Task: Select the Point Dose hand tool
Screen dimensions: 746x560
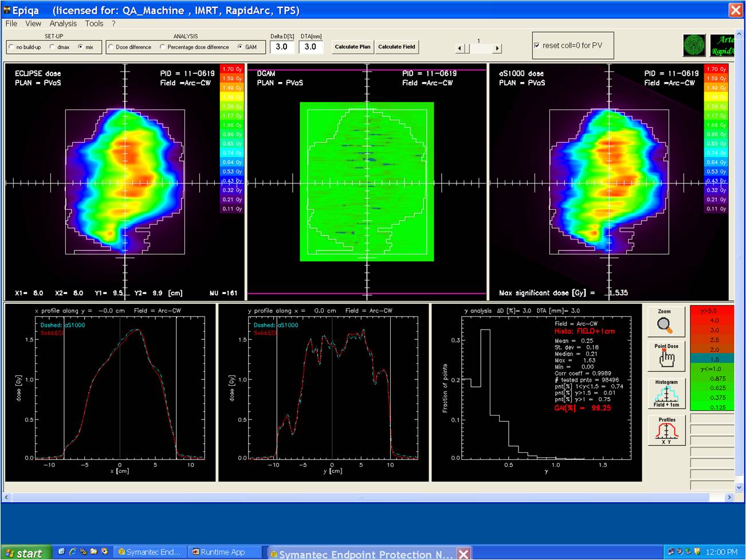Action: pos(666,356)
